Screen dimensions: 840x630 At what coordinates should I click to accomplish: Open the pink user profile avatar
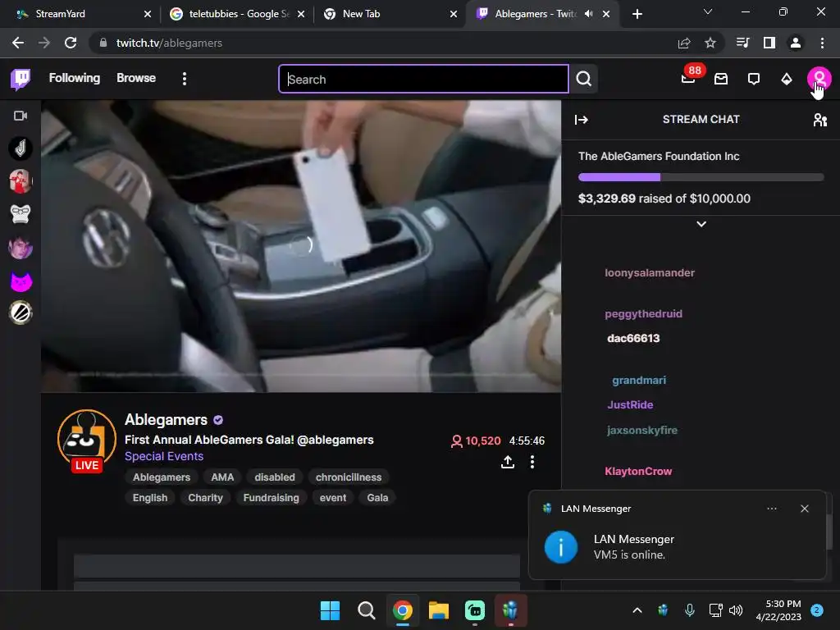[x=819, y=79]
